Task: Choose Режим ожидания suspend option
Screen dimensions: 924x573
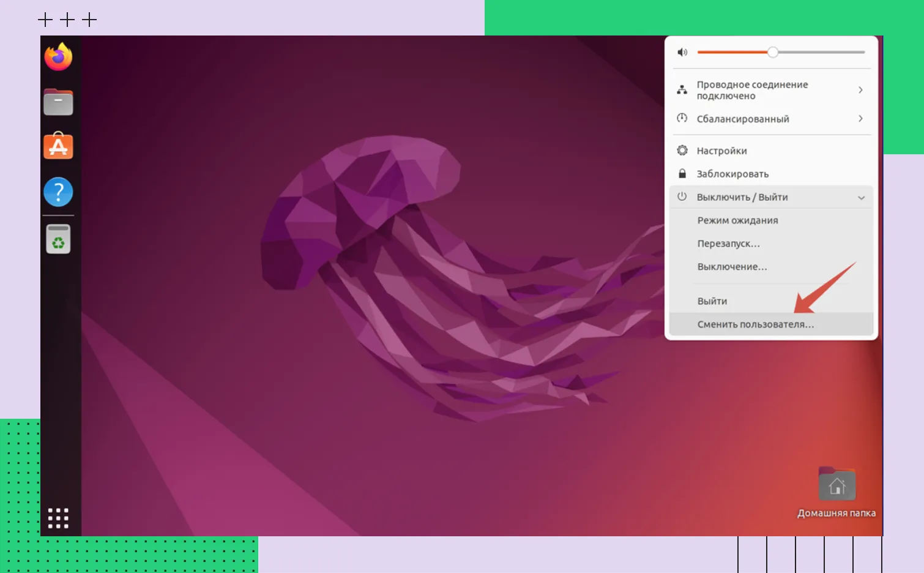Action: point(737,220)
